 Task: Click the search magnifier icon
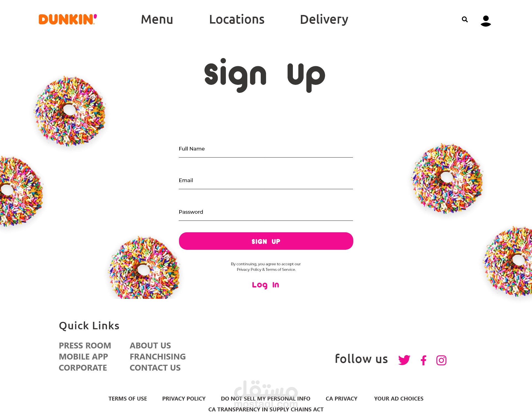tap(465, 19)
